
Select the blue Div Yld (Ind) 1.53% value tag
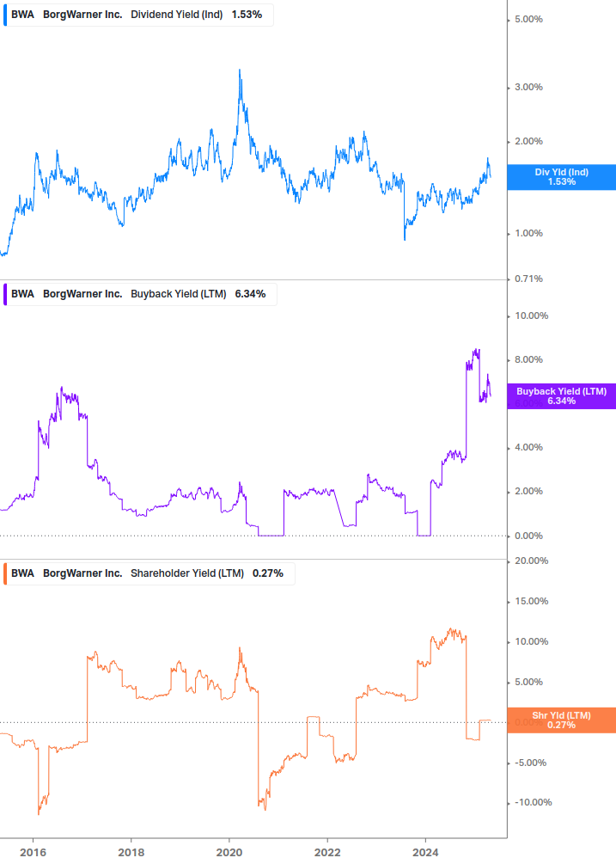562,177
